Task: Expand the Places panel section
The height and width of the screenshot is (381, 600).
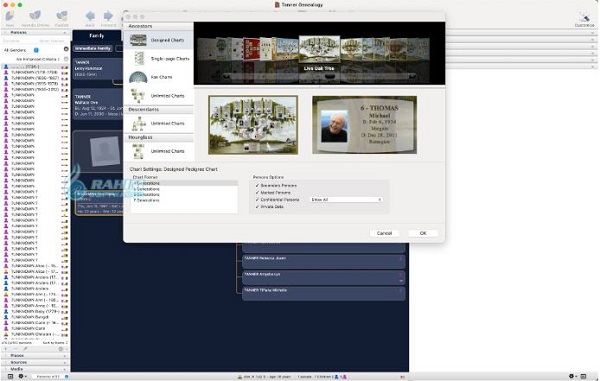Action: click(x=35, y=356)
